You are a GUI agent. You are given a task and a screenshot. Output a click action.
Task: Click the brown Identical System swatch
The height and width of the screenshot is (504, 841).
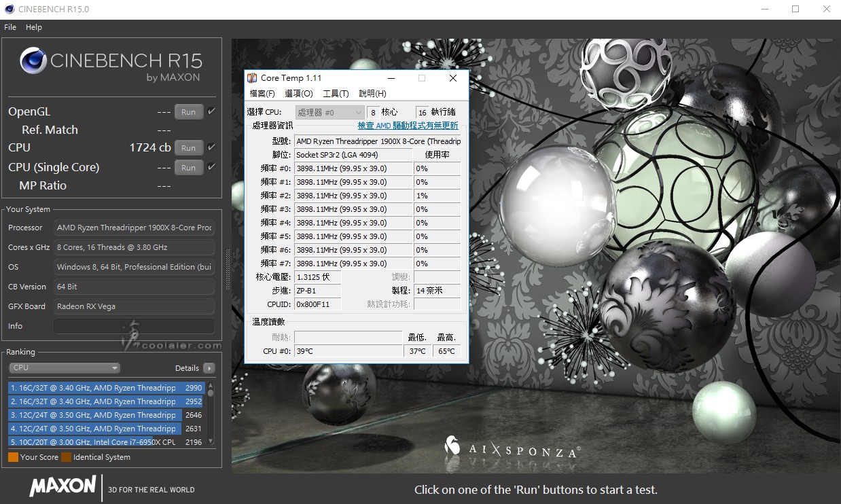[66, 457]
